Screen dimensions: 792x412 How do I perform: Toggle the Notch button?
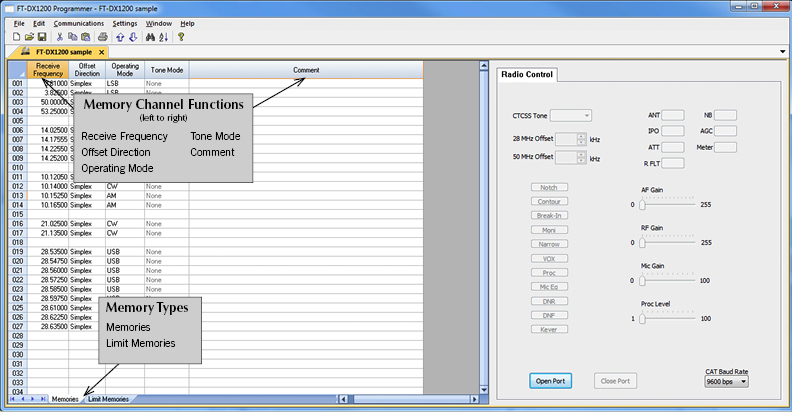pos(549,187)
